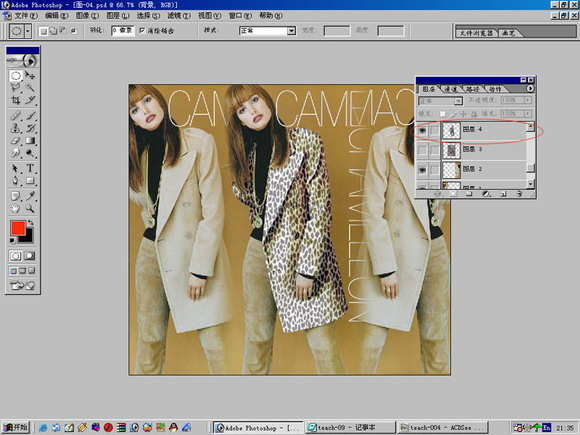Select the Eraser tool
This screenshot has width=580, height=435.
[x=16, y=141]
